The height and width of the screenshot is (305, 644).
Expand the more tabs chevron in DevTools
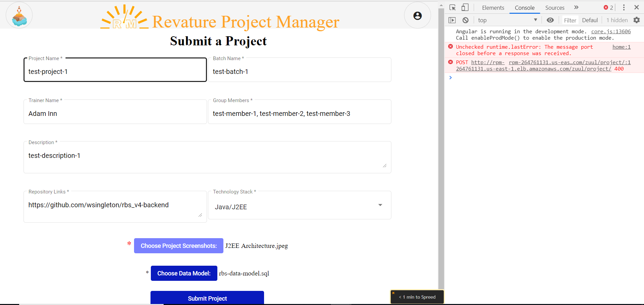(576, 7)
